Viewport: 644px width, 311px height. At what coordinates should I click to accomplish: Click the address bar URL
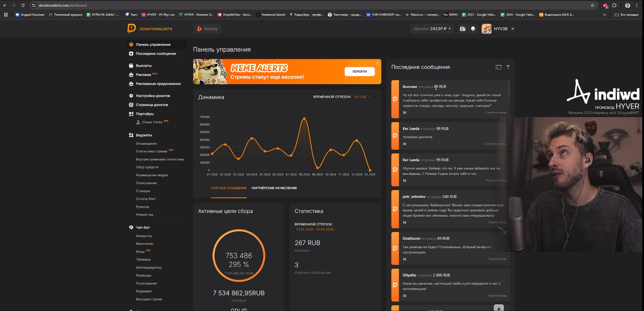[63, 5]
